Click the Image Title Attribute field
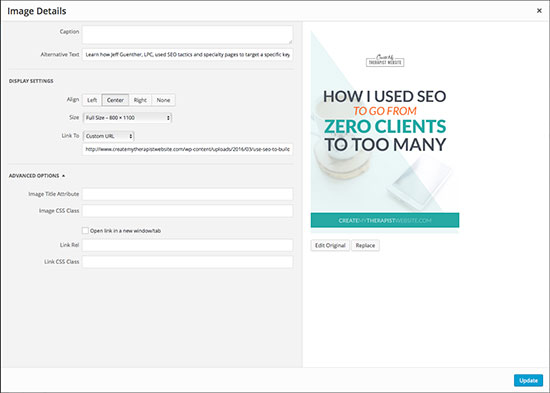This screenshot has width=550, height=393. coord(187,194)
